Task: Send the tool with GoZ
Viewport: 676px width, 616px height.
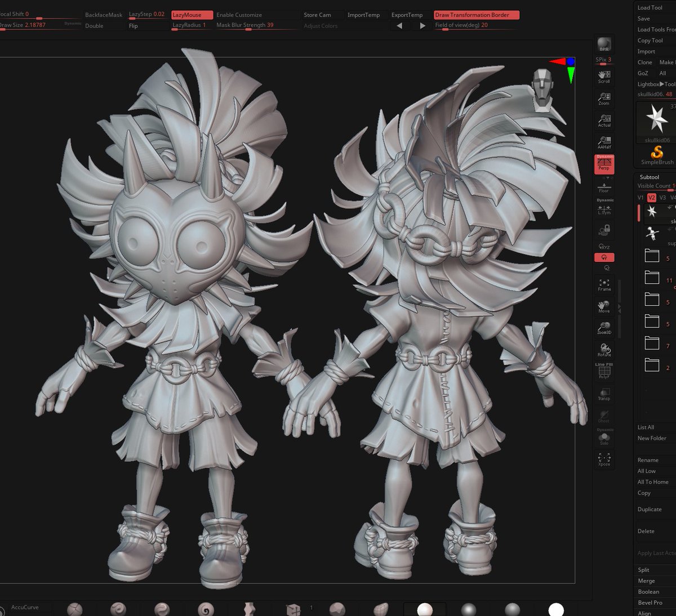Action: tap(643, 73)
